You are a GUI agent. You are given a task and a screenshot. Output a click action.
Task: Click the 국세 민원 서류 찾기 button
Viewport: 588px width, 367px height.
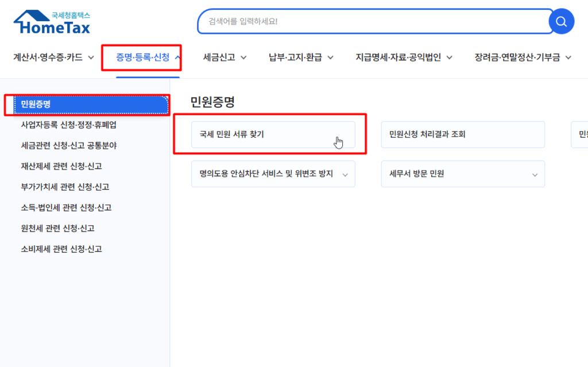273,135
